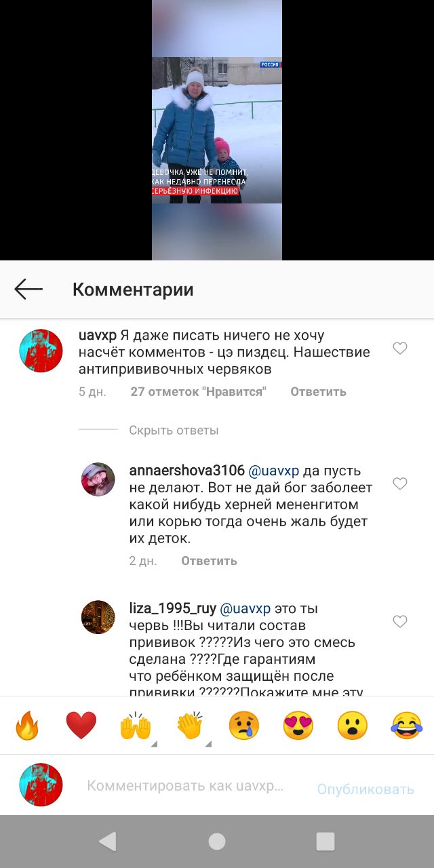This screenshot has width=434, height=868.
Task: Insert the heart-eyes face emoji
Action: pyautogui.click(x=298, y=726)
